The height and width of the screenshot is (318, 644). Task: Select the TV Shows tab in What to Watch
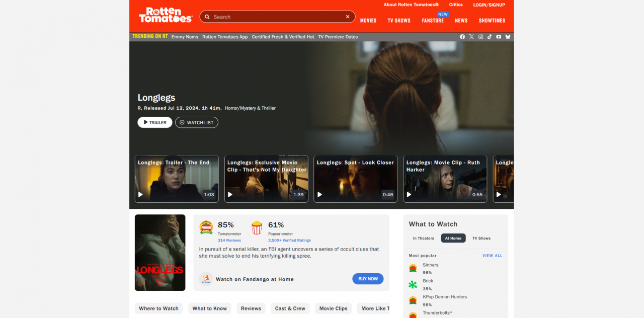481,238
